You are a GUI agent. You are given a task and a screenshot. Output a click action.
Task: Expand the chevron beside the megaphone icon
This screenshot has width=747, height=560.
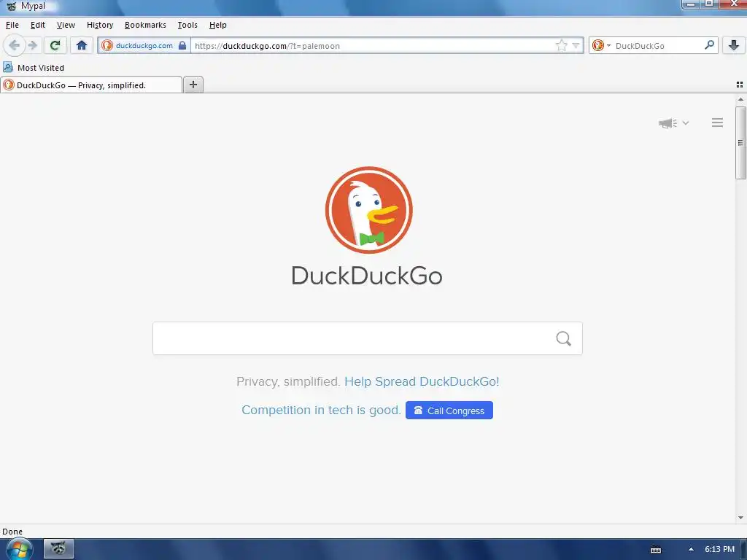[x=686, y=122]
